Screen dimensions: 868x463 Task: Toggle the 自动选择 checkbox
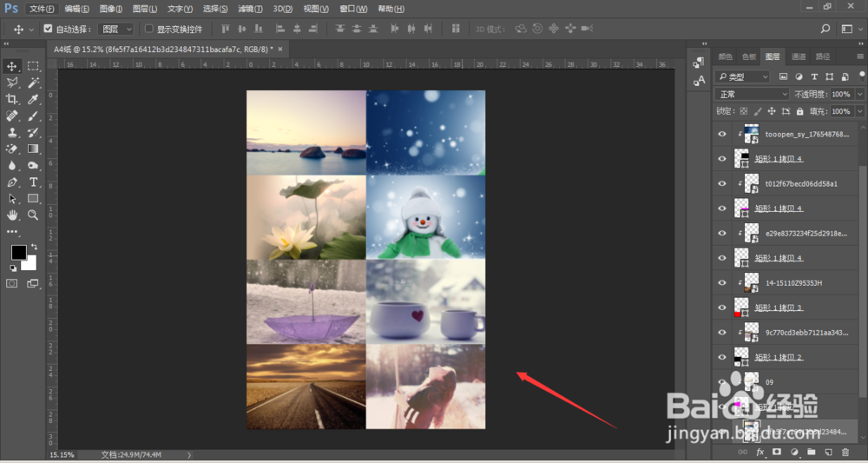point(48,29)
